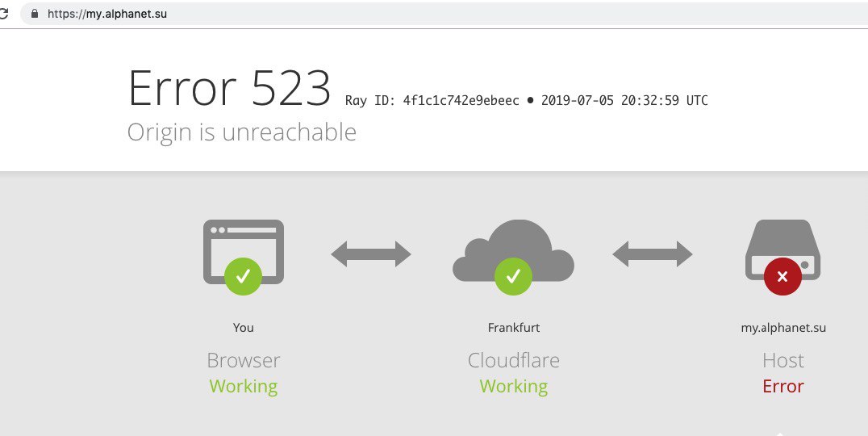Click the my.alphanet.su host name label

pos(782,328)
